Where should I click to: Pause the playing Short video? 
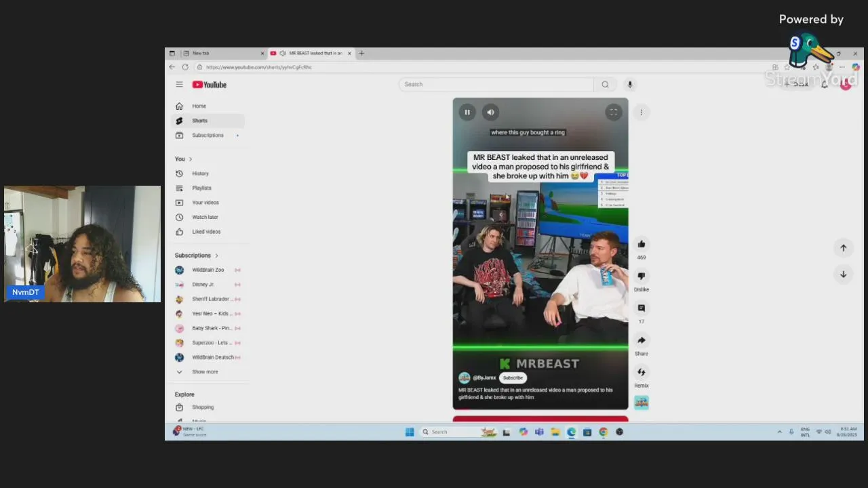click(x=467, y=113)
